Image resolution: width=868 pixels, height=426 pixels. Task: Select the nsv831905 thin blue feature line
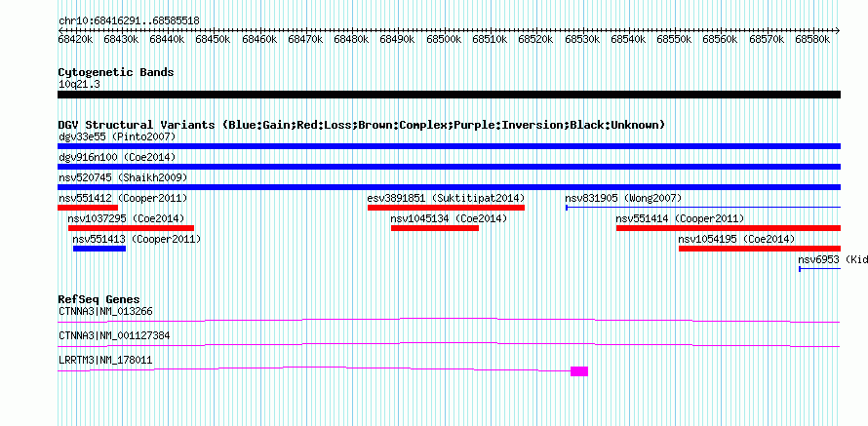tap(703, 208)
